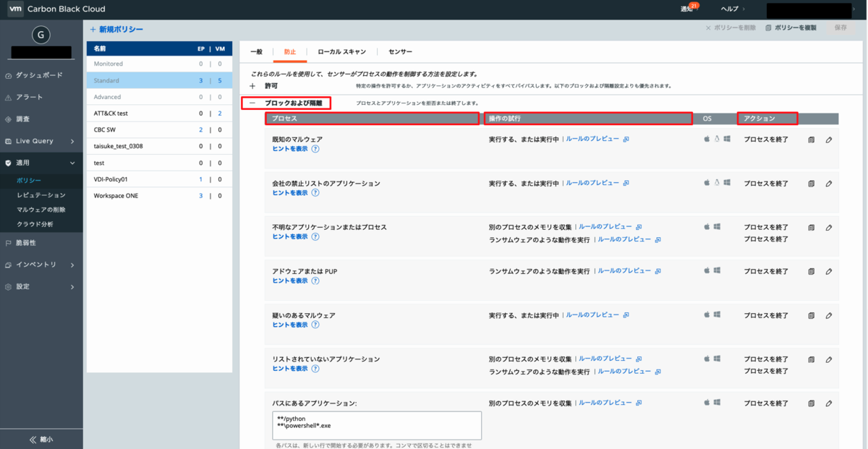
Task: Open rule preview for アドウェアまたは PUP
Action: coord(629,270)
